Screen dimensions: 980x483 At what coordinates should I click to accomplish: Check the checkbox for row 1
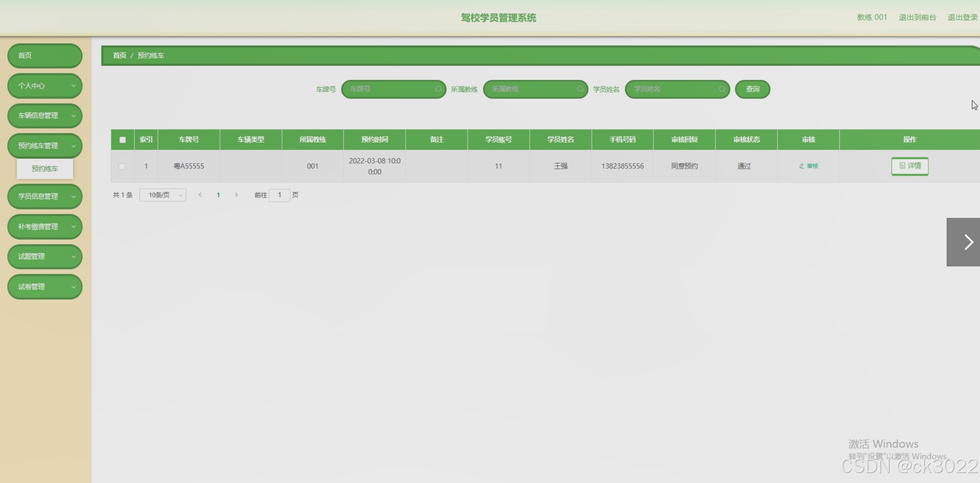[x=122, y=166]
